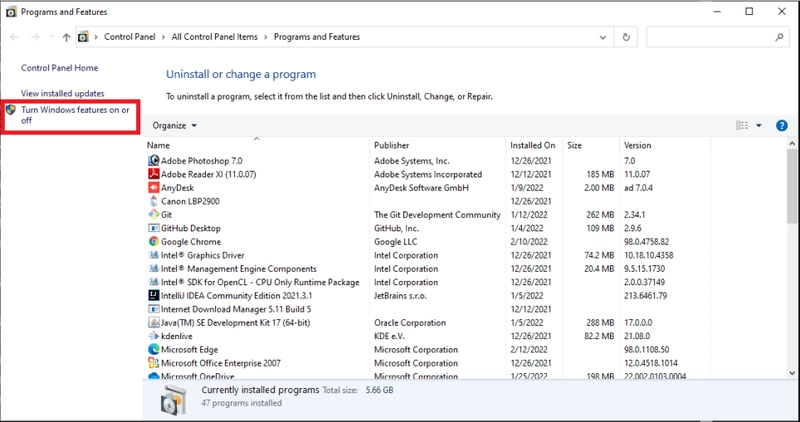
Task: Click the scrollbar down arrow
Action: click(792, 374)
